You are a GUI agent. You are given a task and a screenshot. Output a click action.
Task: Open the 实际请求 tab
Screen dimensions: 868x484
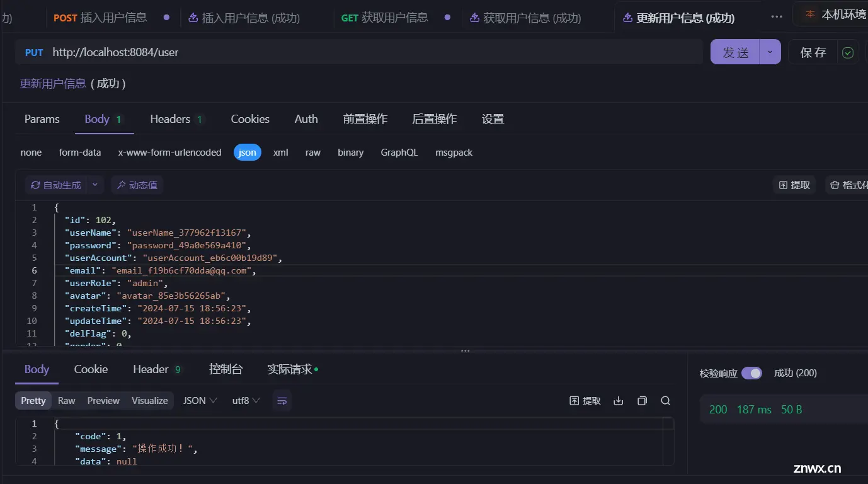pos(292,369)
